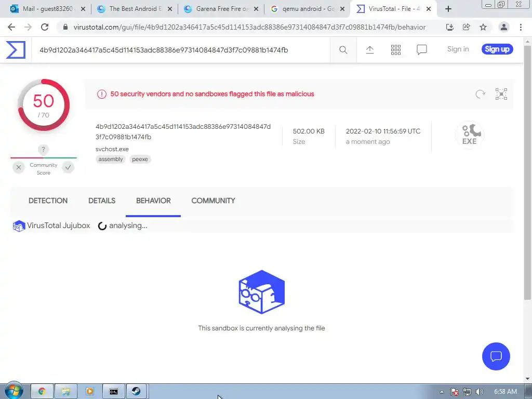Image resolution: width=532 pixels, height=399 pixels.
Task: Open the apps grid icon
Action: pyautogui.click(x=395, y=50)
